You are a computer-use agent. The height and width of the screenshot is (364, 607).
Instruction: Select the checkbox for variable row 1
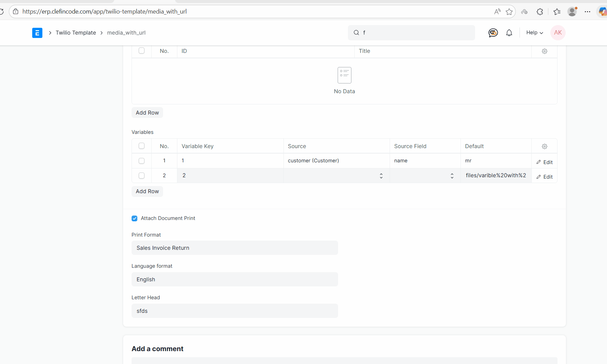pyautogui.click(x=142, y=161)
